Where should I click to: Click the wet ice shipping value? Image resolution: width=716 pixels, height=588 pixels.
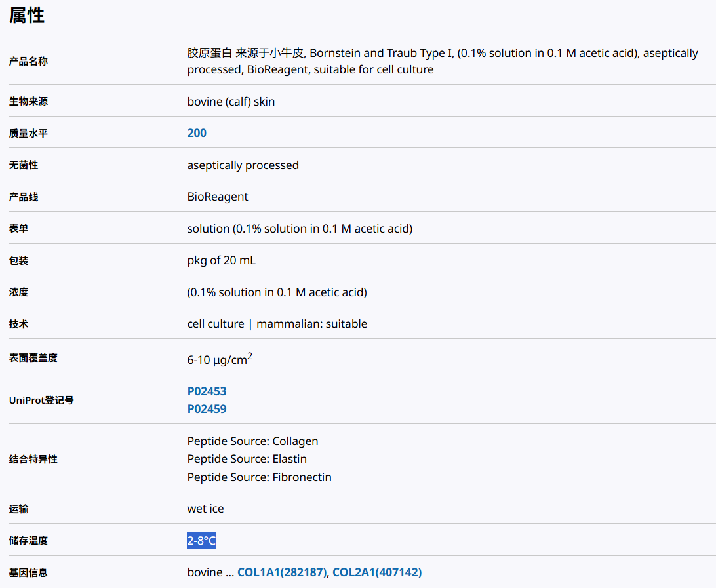(205, 509)
